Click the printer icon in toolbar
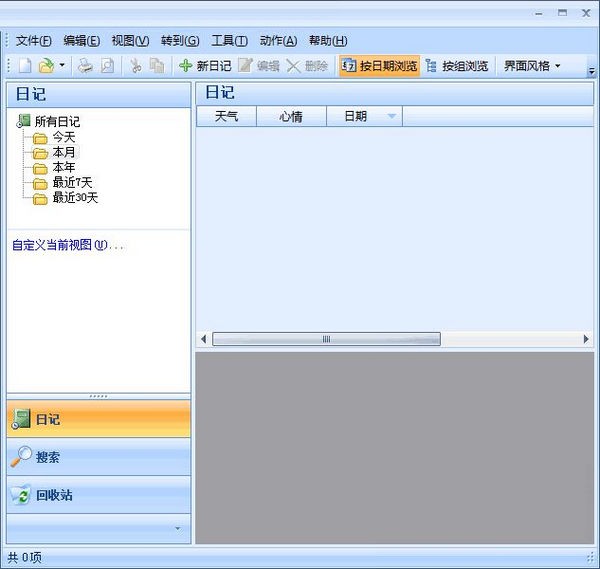The width and height of the screenshot is (600, 569). pos(85,66)
